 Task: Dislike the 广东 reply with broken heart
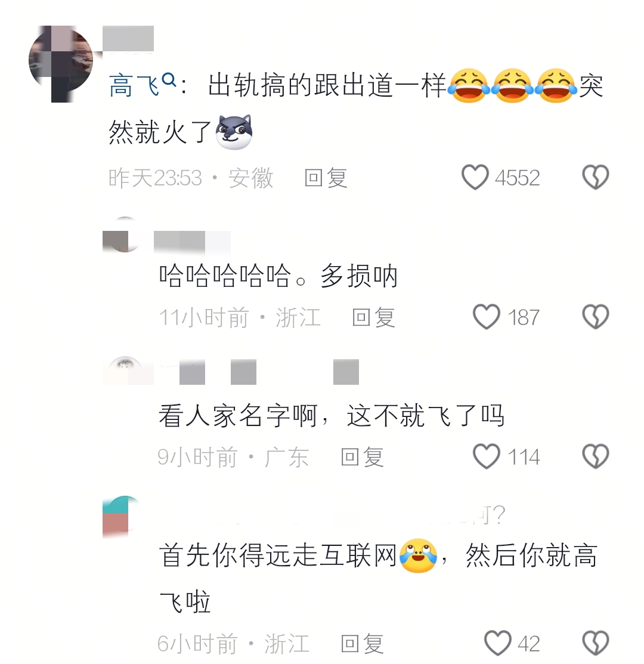[x=595, y=456]
